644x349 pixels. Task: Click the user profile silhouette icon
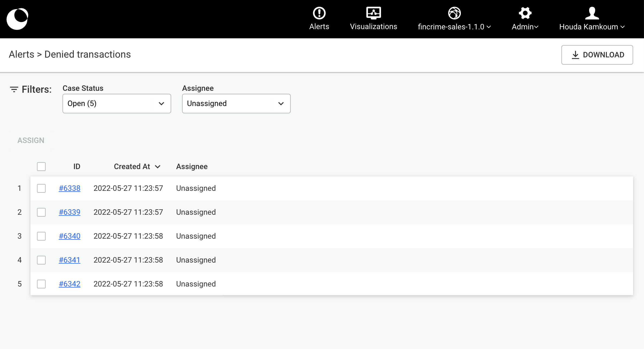592,13
